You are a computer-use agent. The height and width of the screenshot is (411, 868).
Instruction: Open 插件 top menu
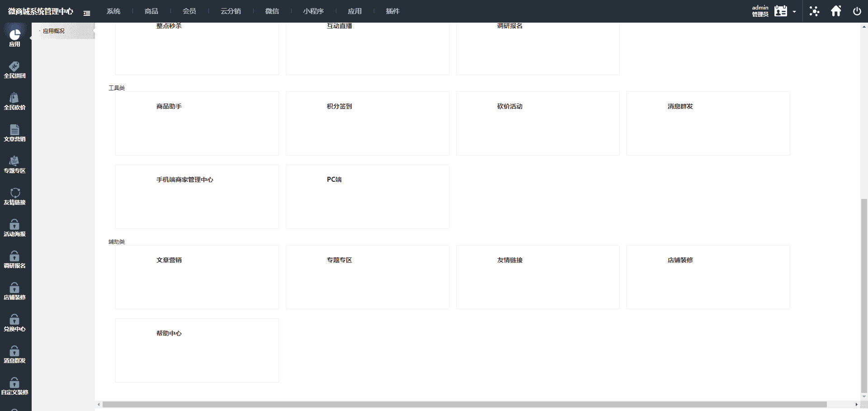tap(393, 11)
